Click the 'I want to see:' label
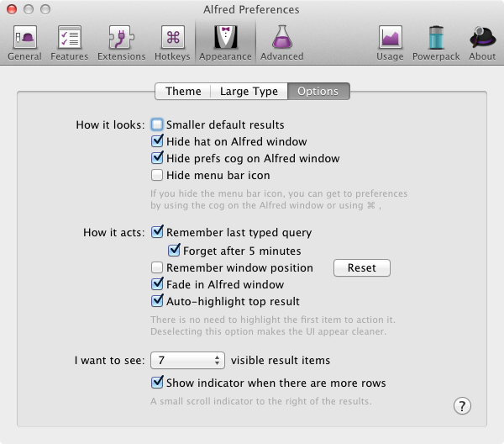This screenshot has width=504, height=444. [x=109, y=361]
